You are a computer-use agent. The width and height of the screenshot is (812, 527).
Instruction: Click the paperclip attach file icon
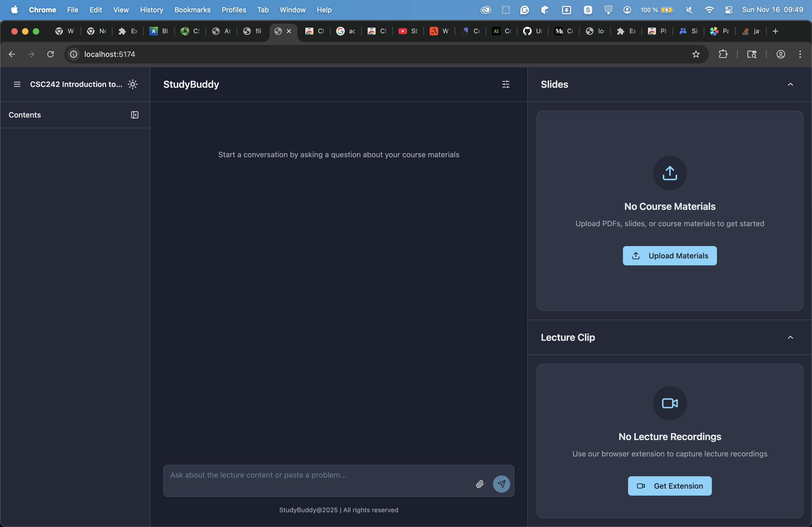480,484
